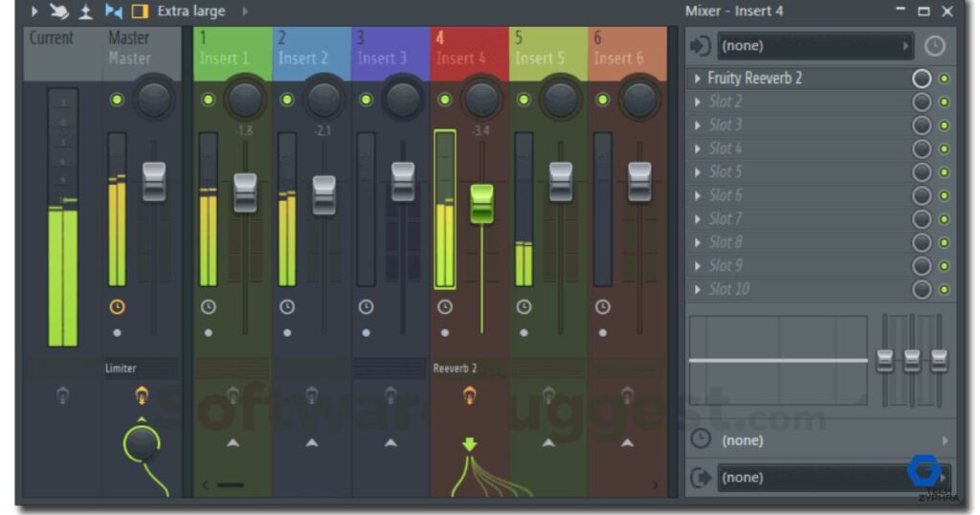980x515 pixels.
Task: Open the mixer options menu arrow
Action: pyautogui.click(x=34, y=11)
